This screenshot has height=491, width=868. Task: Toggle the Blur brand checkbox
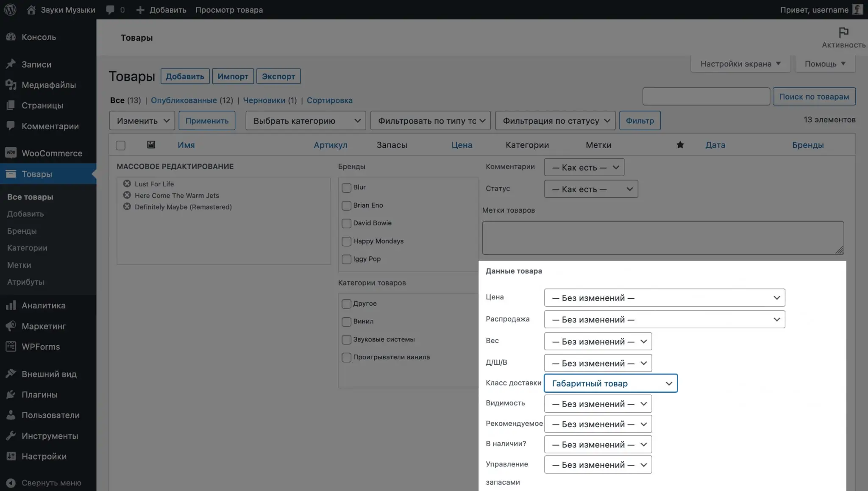[345, 187]
